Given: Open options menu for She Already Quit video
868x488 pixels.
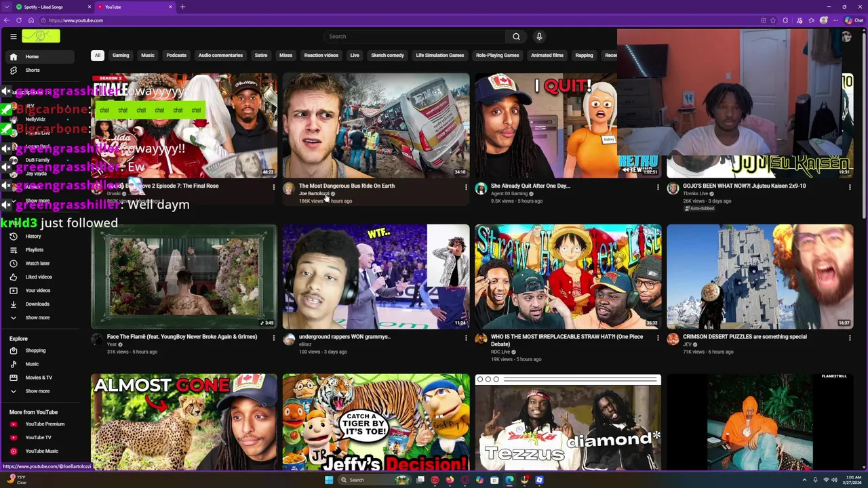Looking at the screenshot, I should 658,187.
